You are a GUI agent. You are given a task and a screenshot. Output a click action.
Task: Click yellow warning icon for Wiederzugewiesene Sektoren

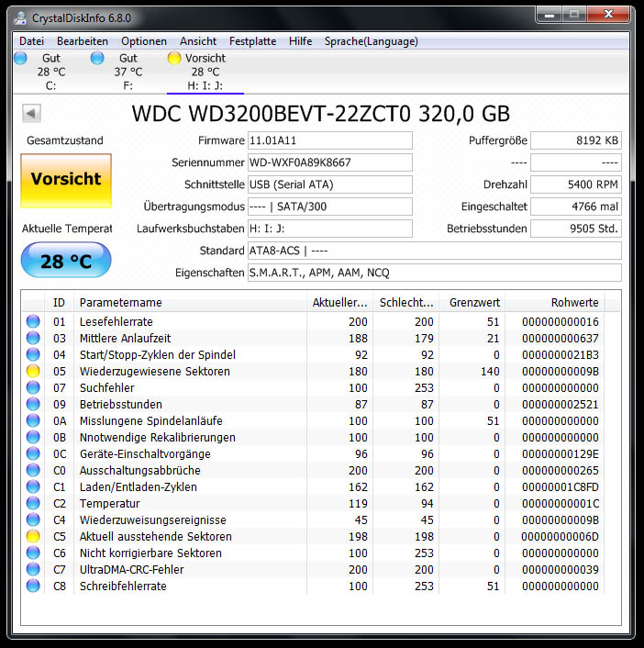point(33,371)
